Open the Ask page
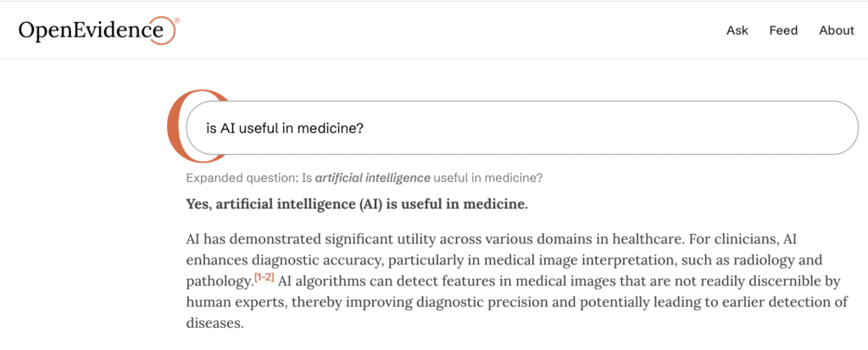Screen dimensions: 868x350 coord(737,31)
